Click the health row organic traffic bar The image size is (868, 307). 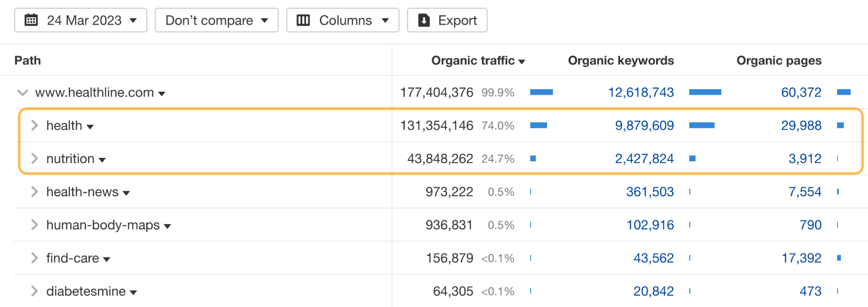(x=538, y=126)
